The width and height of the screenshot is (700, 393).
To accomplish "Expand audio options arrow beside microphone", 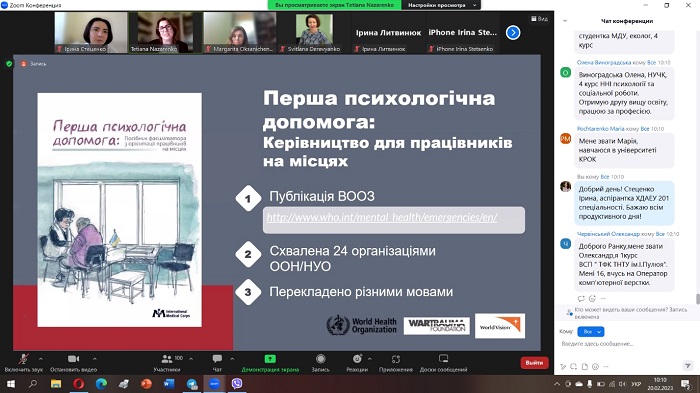I will pos(41,359).
